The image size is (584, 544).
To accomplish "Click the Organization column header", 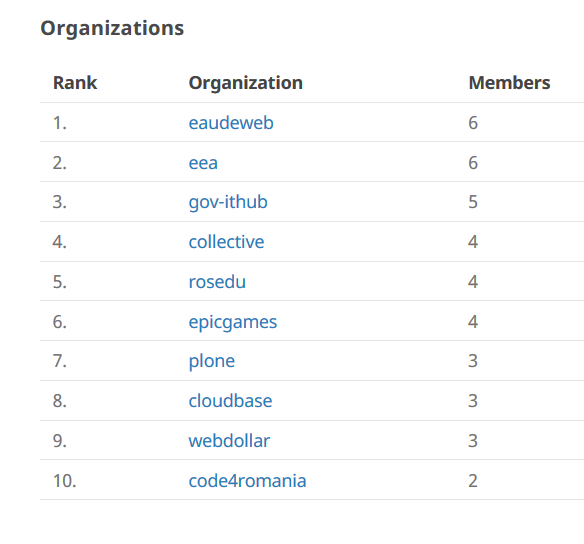I will point(245,83).
